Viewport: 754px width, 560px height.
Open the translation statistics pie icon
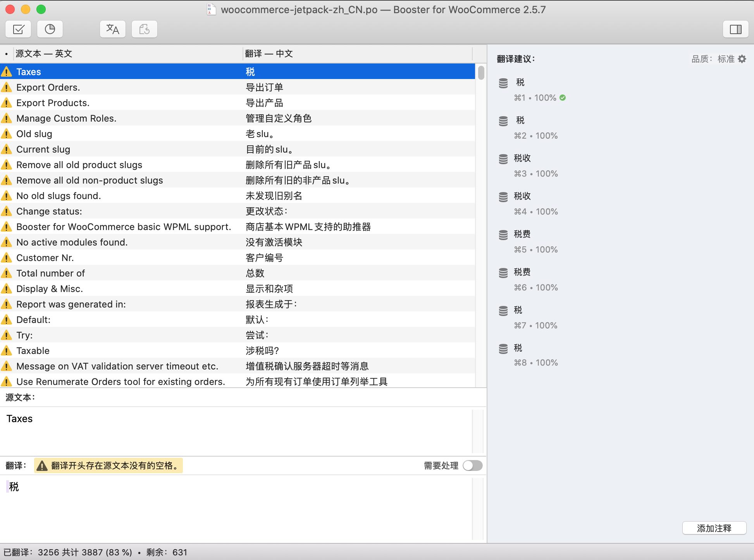click(x=50, y=29)
